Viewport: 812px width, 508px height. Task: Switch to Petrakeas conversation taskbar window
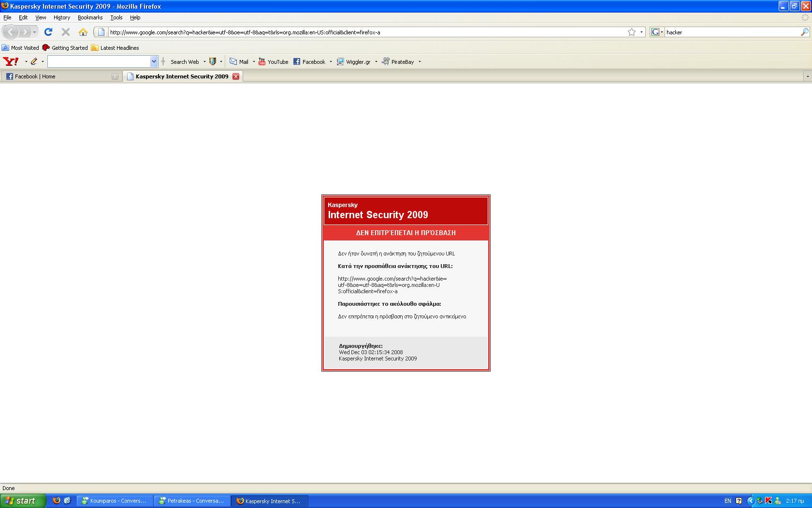tap(192, 501)
